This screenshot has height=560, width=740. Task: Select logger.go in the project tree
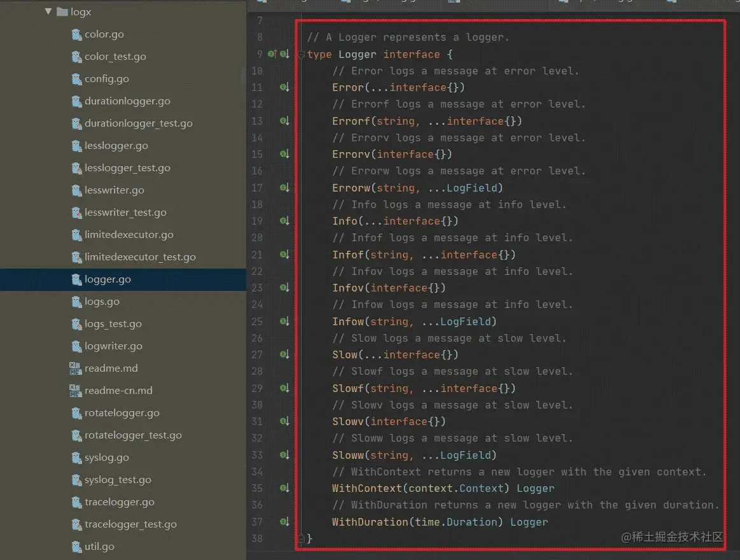coord(108,279)
